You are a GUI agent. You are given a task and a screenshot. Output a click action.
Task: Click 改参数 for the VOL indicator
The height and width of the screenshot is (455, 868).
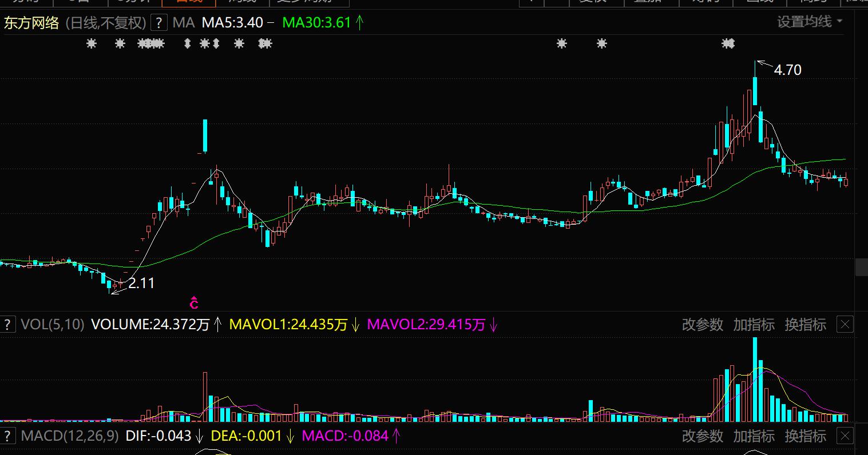coord(702,325)
